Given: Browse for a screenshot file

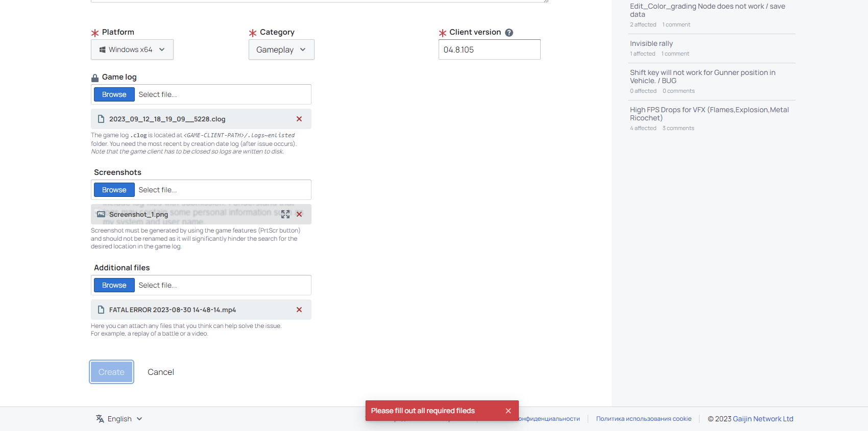Looking at the screenshot, I should (x=114, y=190).
